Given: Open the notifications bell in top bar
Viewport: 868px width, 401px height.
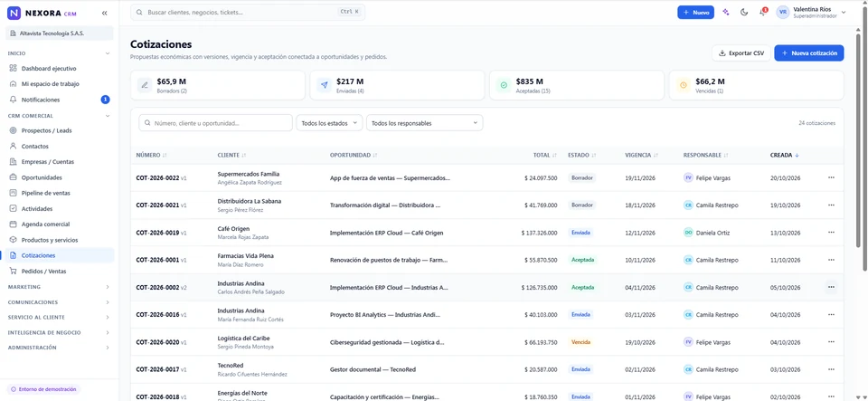Looking at the screenshot, I should [762, 12].
